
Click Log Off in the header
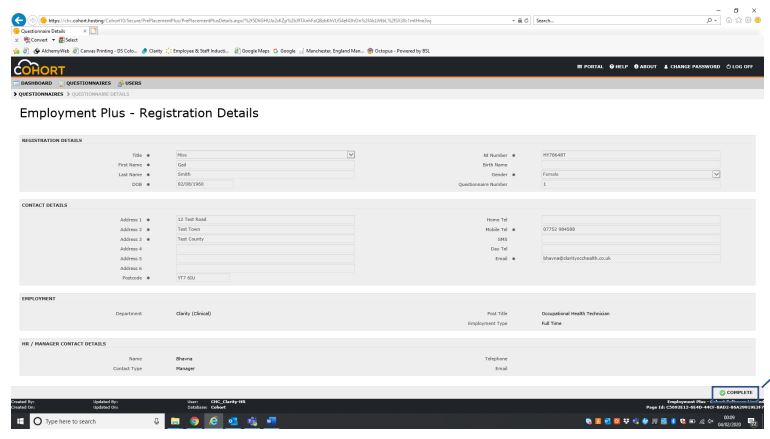pyautogui.click(x=740, y=67)
